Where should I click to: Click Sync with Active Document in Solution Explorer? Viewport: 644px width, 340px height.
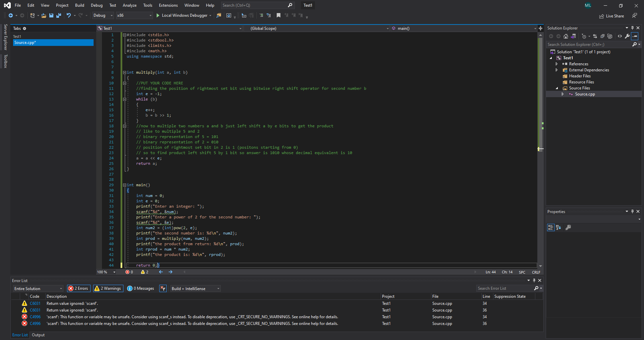tap(595, 36)
